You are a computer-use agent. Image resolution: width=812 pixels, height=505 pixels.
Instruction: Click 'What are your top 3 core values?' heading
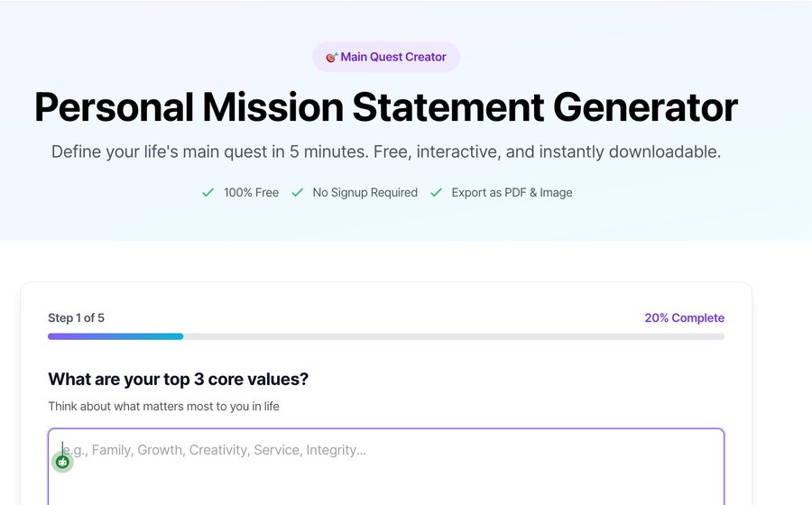(x=178, y=380)
